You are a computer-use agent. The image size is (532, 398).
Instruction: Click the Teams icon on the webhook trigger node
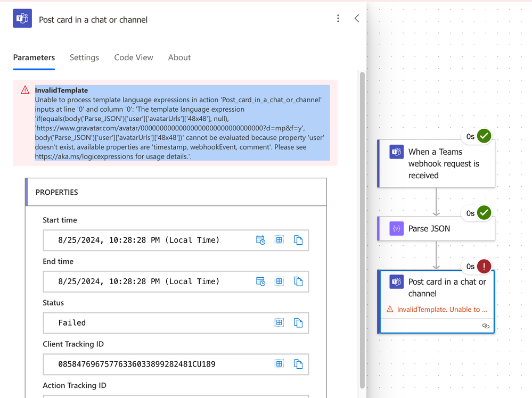396,152
